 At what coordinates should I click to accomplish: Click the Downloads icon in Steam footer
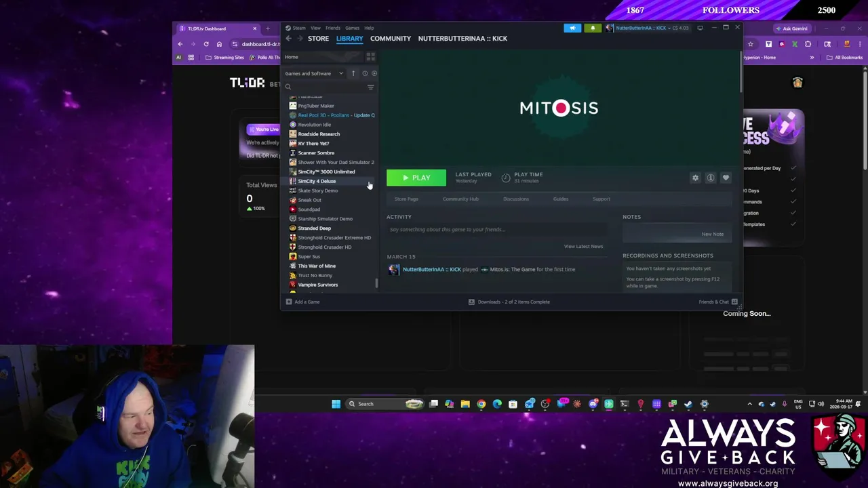click(x=471, y=302)
